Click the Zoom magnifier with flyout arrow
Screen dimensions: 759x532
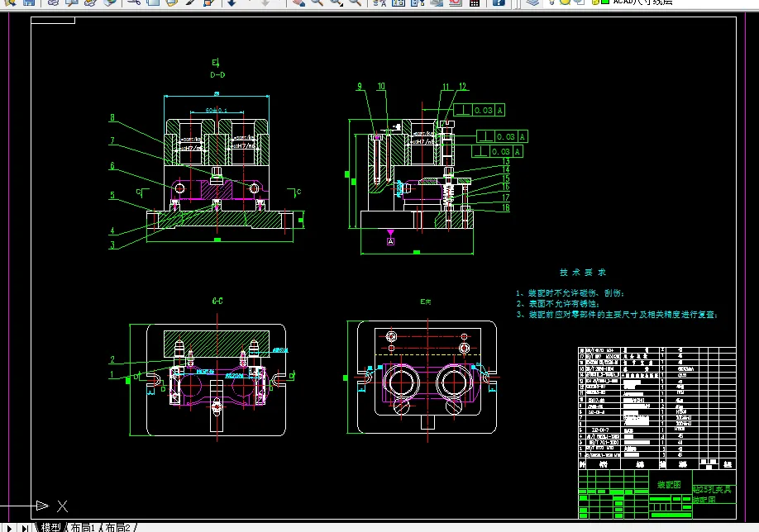pos(336,2)
